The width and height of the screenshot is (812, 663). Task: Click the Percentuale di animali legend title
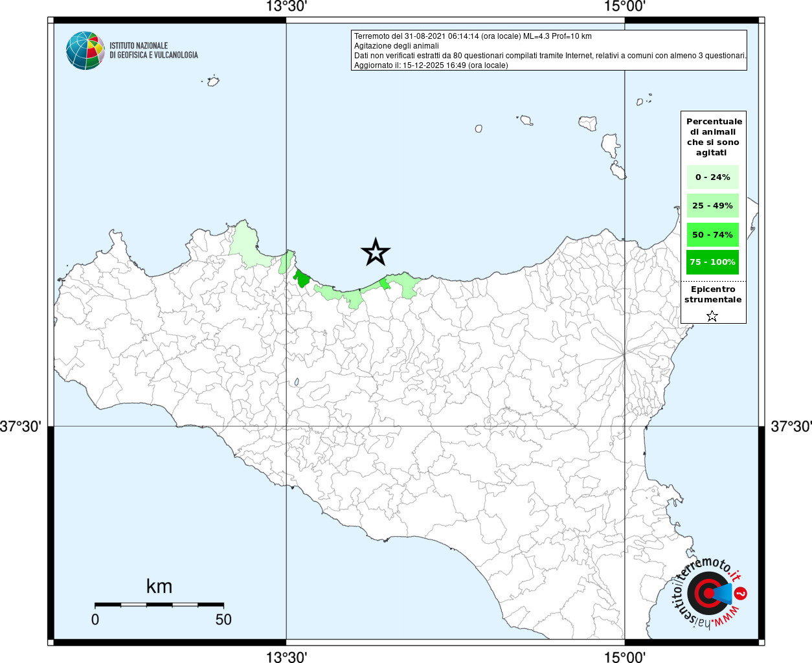(x=714, y=137)
